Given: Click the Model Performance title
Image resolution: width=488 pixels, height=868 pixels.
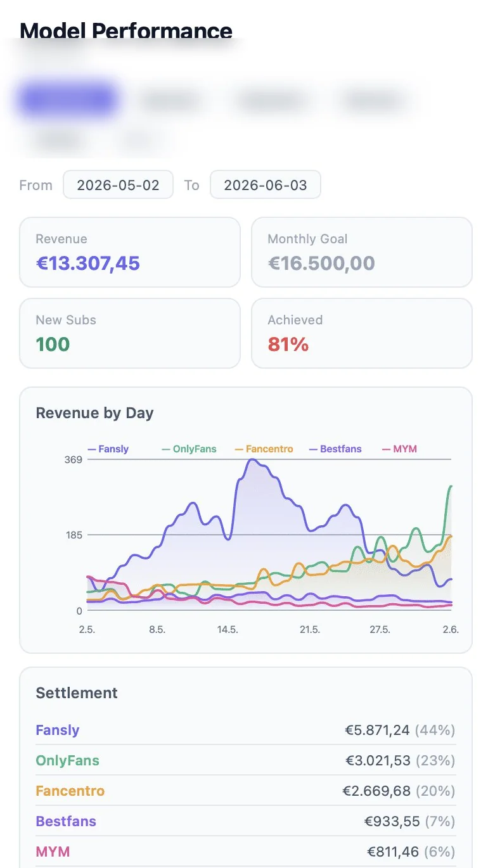Looking at the screenshot, I should tap(126, 30).
